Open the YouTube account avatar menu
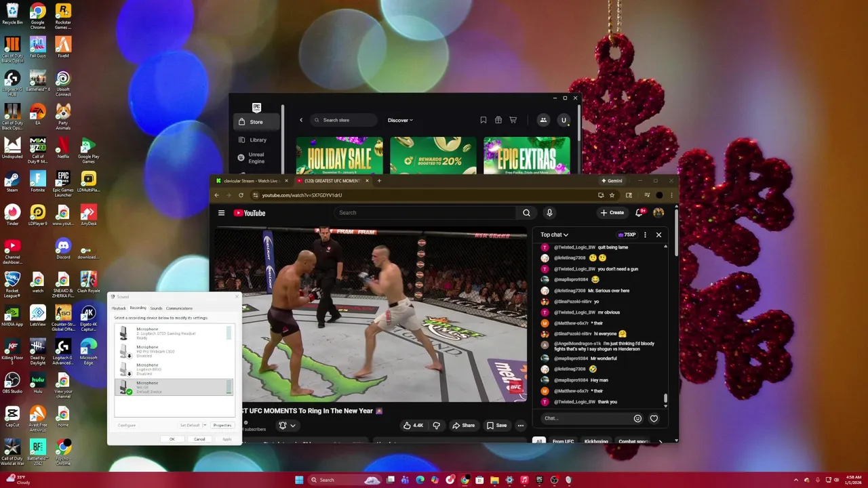Viewport: 868px width, 488px height. [x=658, y=213]
